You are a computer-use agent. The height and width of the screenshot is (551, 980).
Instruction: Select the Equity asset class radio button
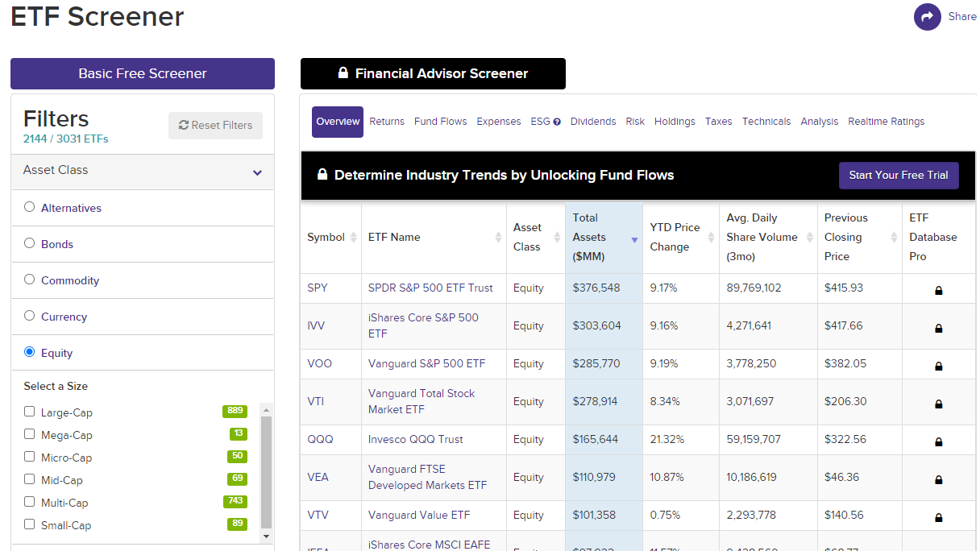point(30,352)
